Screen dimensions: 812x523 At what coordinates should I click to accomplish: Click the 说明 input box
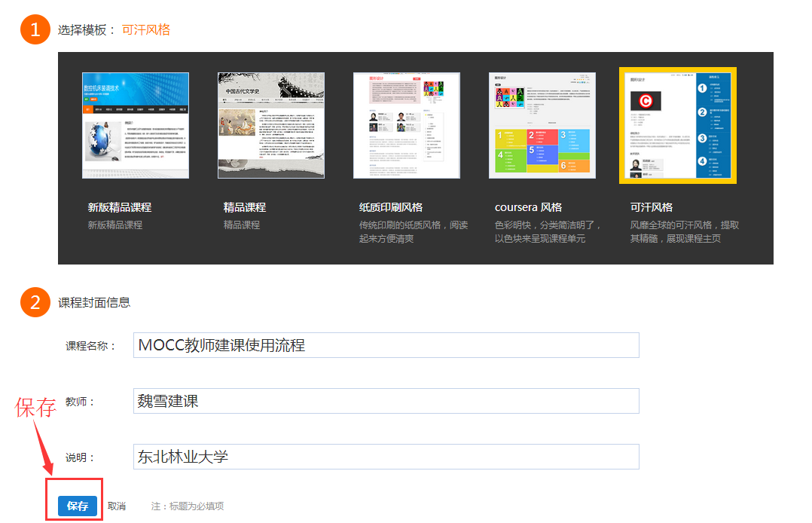point(386,457)
